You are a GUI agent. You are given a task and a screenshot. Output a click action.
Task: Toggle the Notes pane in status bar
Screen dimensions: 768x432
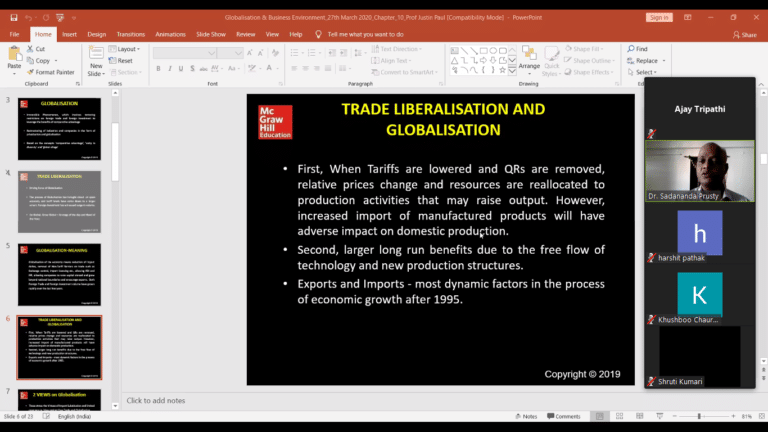[526, 416]
